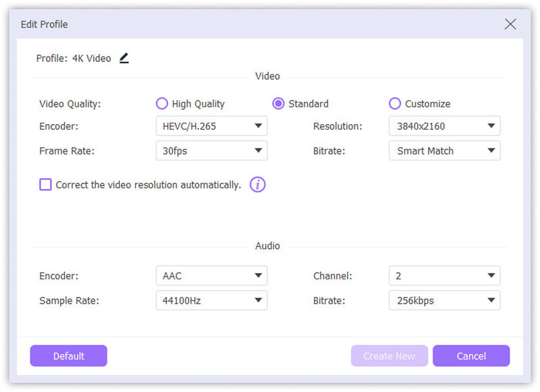Open the video Encoder HEVC/H.265 dropdown

click(x=211, y=126)
